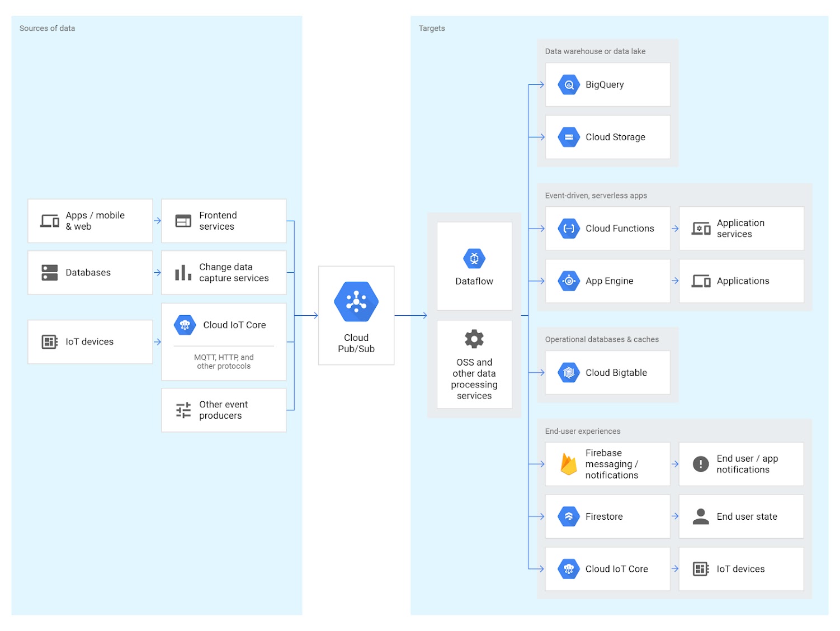Select the Dataflow icon
The height and width of the screenshot is (631, 840).
click(474, 259)
